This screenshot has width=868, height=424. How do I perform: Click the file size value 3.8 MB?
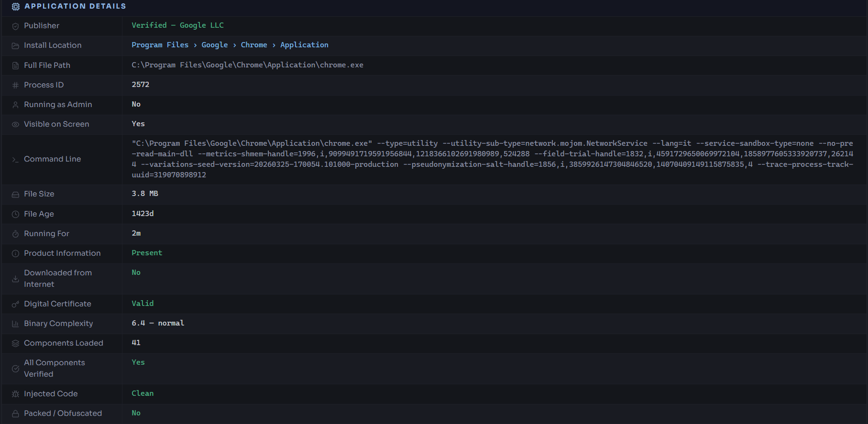click(145, 194)
